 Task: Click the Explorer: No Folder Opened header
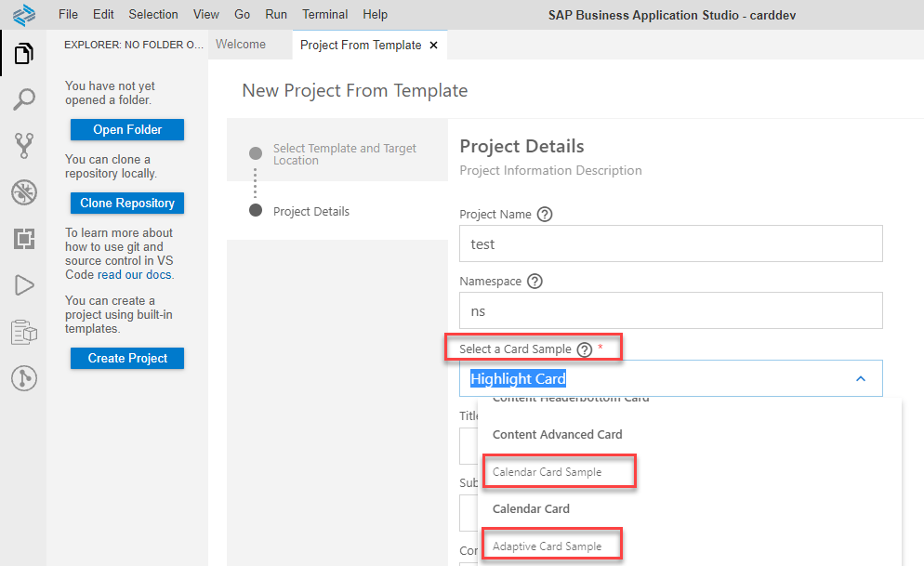click(133, 45)
